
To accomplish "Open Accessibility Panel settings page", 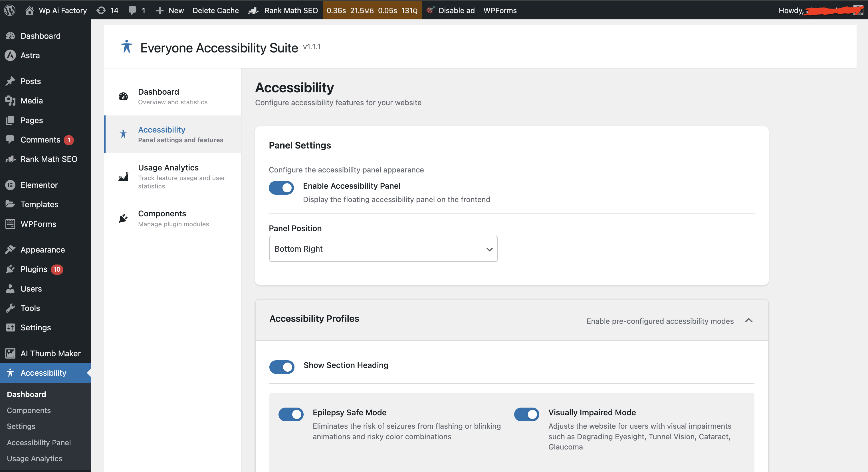I will click(39, 442).
